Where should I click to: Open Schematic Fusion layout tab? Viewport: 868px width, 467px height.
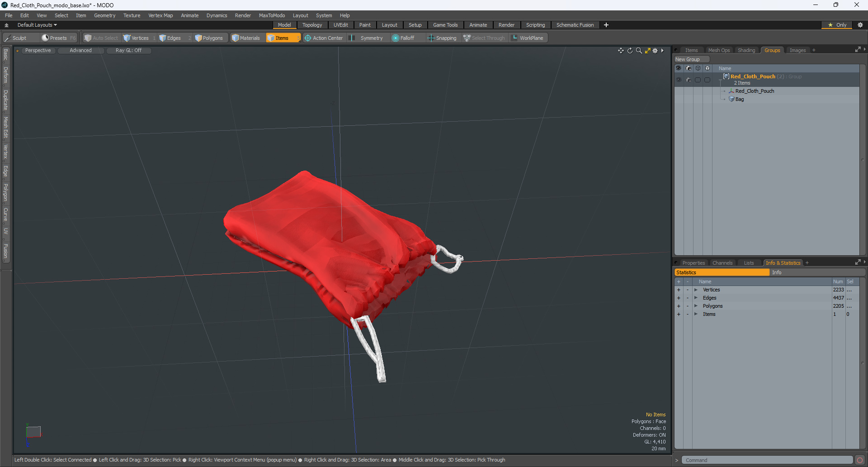click(x=575, y=25)
